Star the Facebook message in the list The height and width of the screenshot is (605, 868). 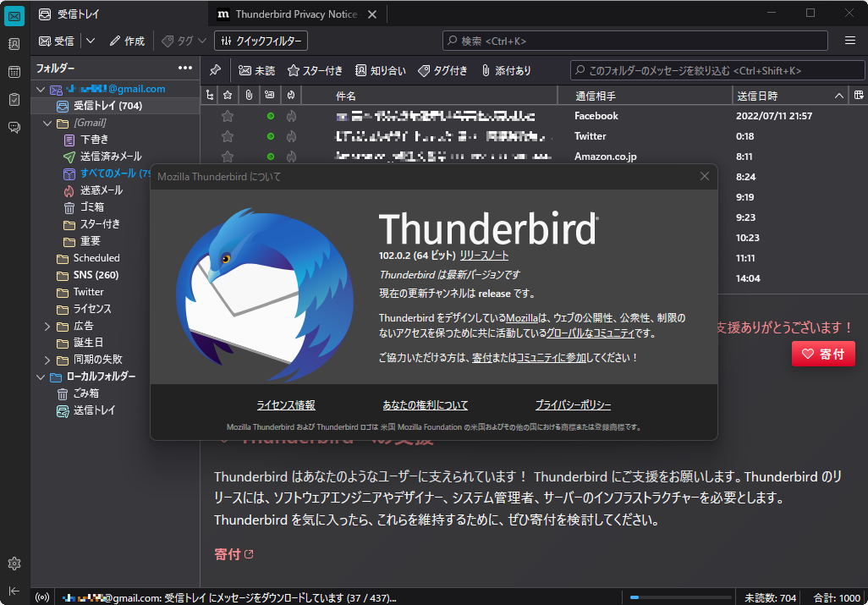226,116
